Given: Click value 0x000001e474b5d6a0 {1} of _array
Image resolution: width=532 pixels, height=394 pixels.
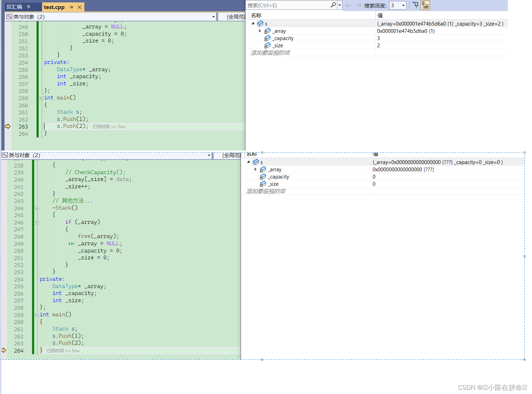Looking at the screenshot, I should (x=406, y=31).
